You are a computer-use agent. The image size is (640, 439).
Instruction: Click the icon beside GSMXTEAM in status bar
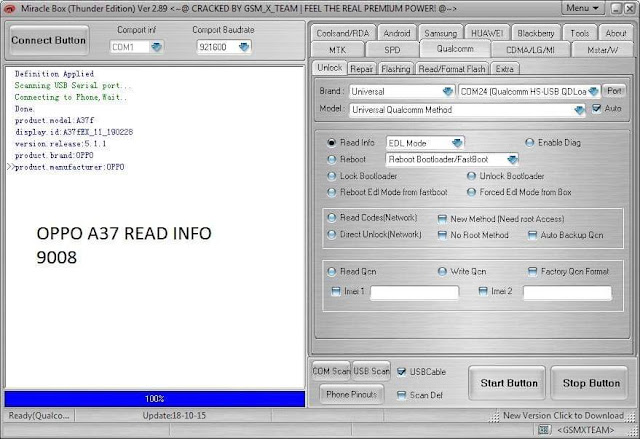(x=544, y=430)
